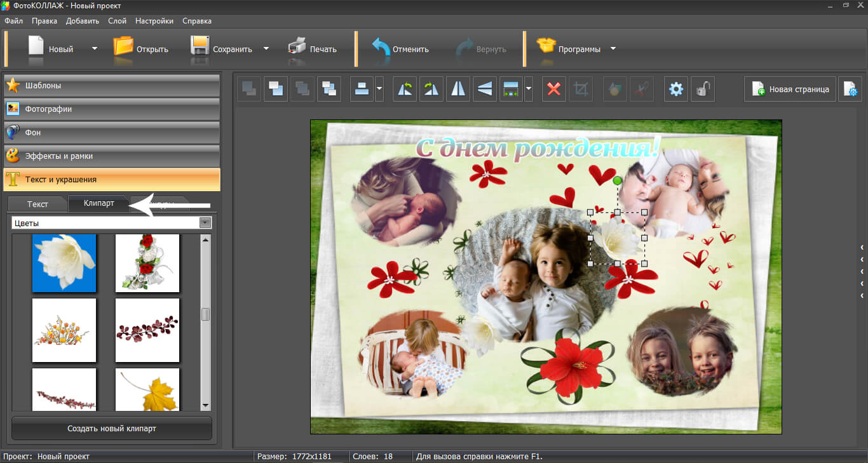Select the orange flowers clipart thumbnail

point(64,330)
